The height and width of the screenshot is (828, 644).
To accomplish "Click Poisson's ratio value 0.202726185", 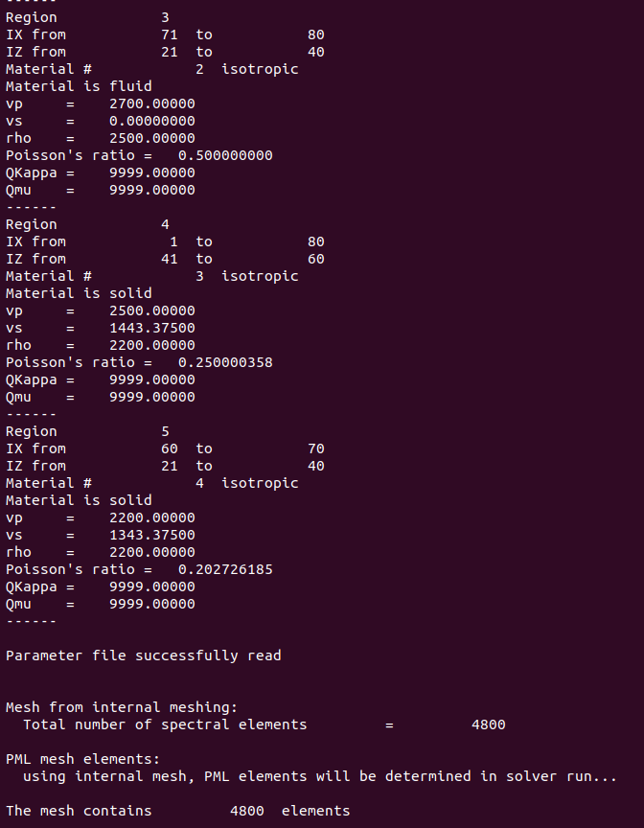I will [x=225, y=569].
